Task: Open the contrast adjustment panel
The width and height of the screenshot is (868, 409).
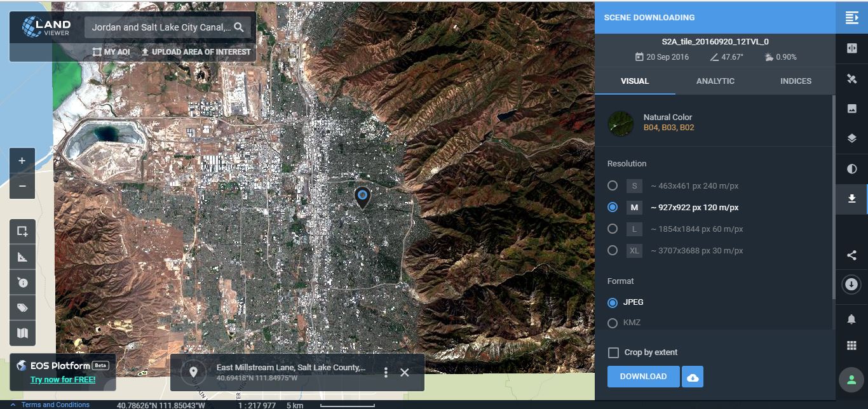Action: click(x=851, y=168)
